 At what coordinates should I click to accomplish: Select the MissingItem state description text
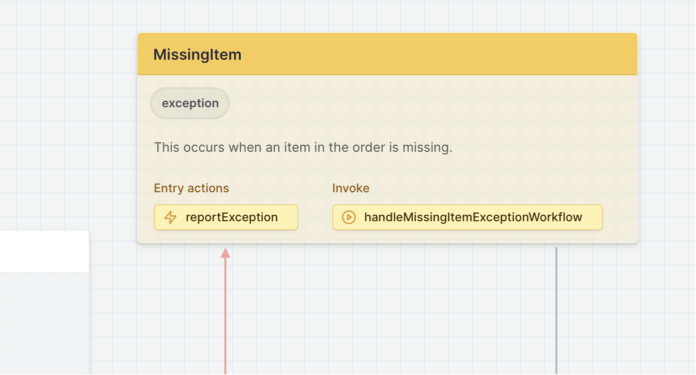(x=303, y=147)
